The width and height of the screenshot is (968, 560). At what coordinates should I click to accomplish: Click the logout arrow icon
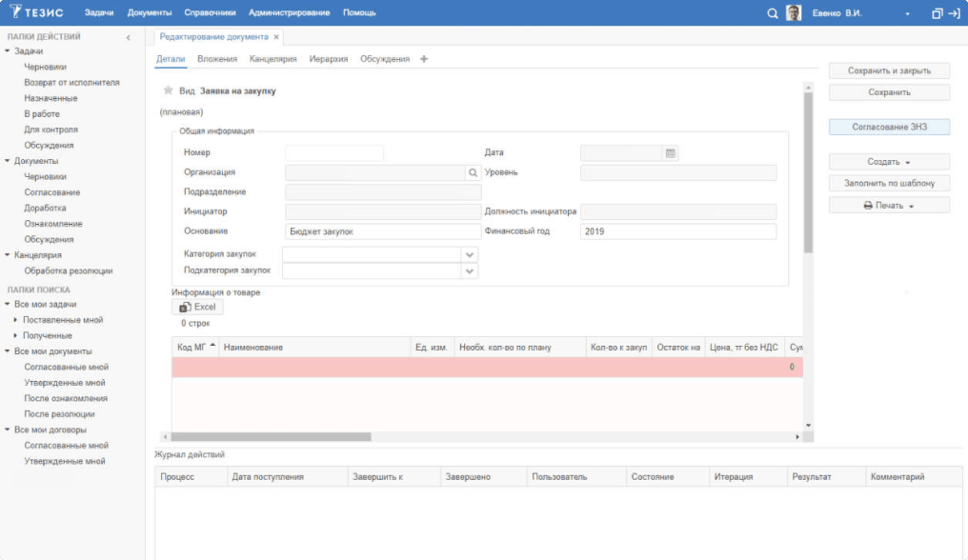tap(954, 13)
